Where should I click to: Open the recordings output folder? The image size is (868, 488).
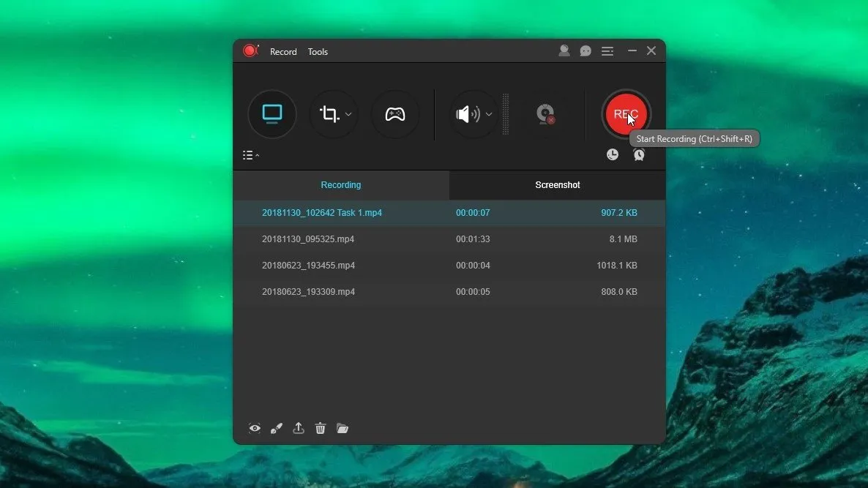343,428
